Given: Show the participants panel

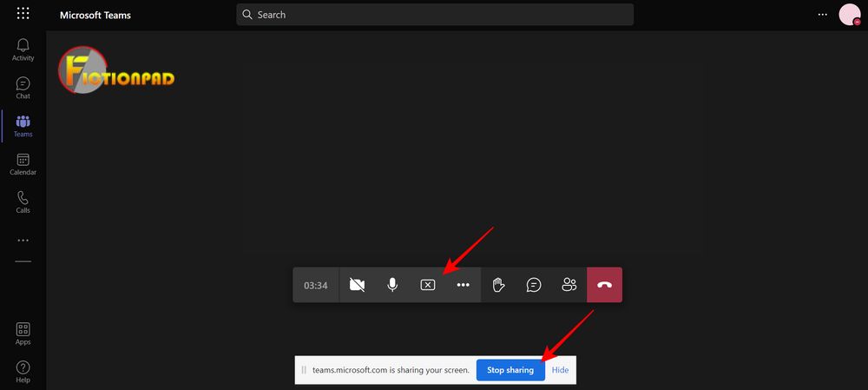Looking at the screenshot, I should click(569, 285).
